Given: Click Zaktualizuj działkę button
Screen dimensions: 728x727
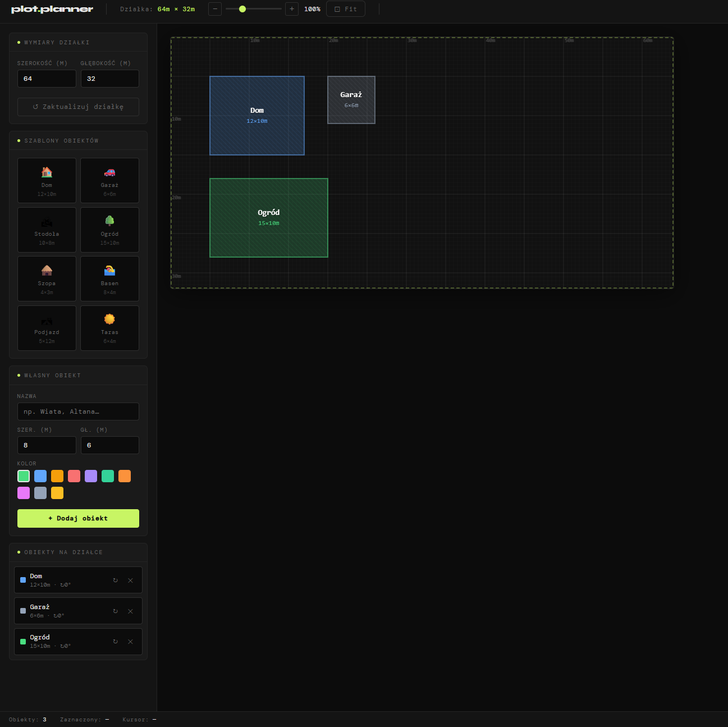Looking at the screenshot, I should point(78,107).
